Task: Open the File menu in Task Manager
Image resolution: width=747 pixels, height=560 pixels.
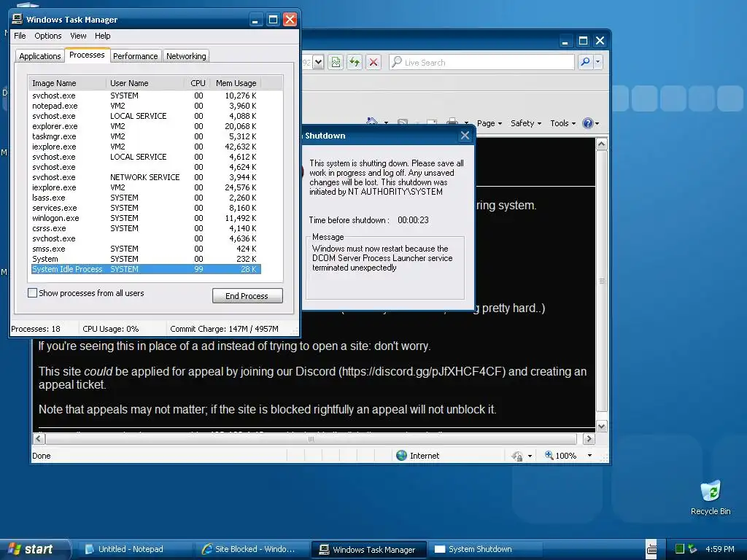Action: coord(20,36)
